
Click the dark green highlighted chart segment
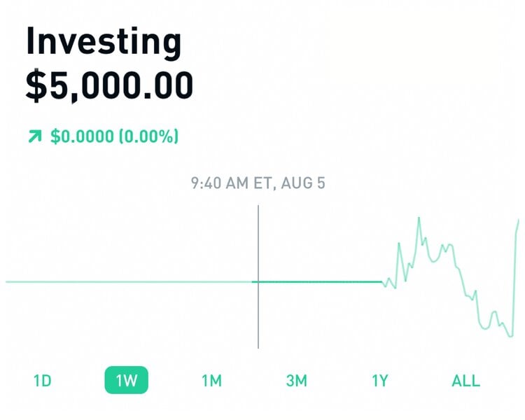coord(318,281)
